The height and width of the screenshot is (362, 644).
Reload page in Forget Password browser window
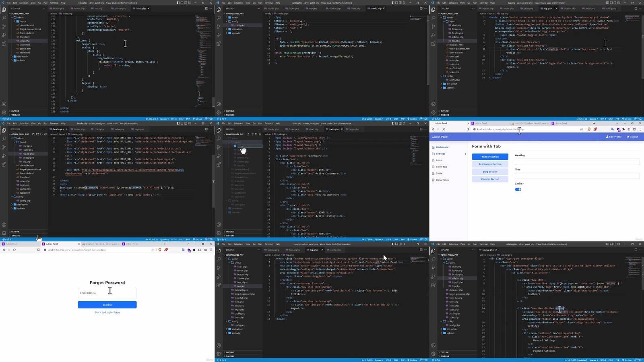(x=14, y=250)
